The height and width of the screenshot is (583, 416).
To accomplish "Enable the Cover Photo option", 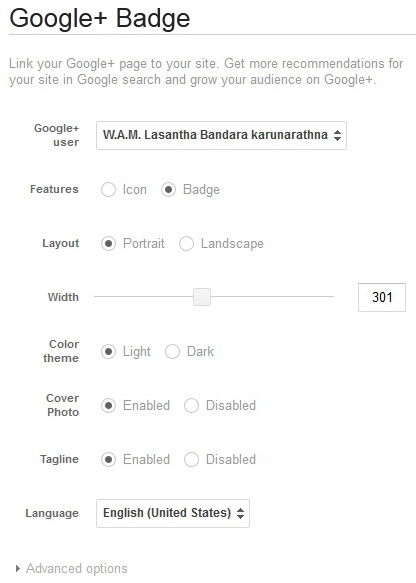I will [x=108, y=405].
